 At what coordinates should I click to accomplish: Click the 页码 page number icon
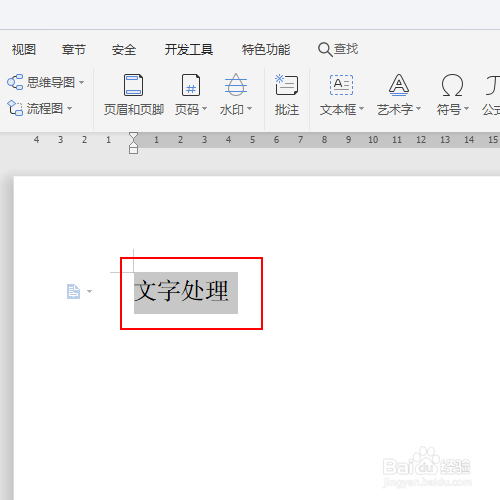coord(191,85)
